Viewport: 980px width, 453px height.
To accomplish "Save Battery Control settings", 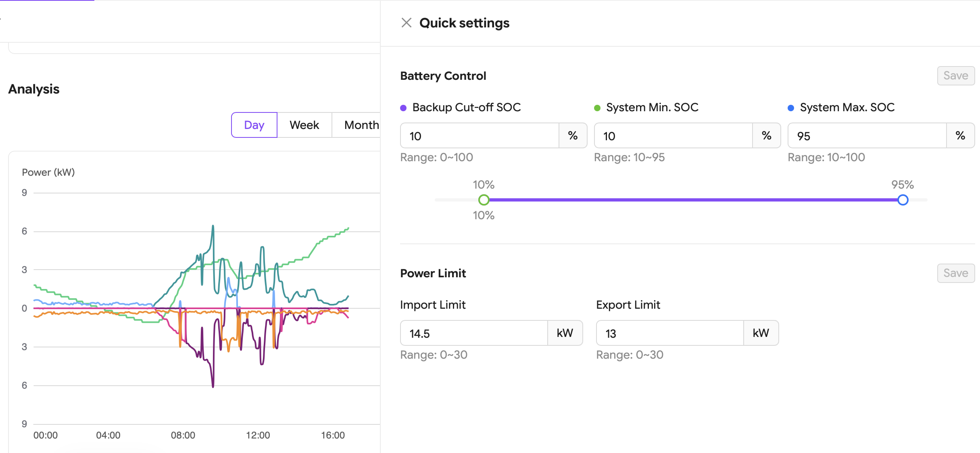I will coord(956,76).
